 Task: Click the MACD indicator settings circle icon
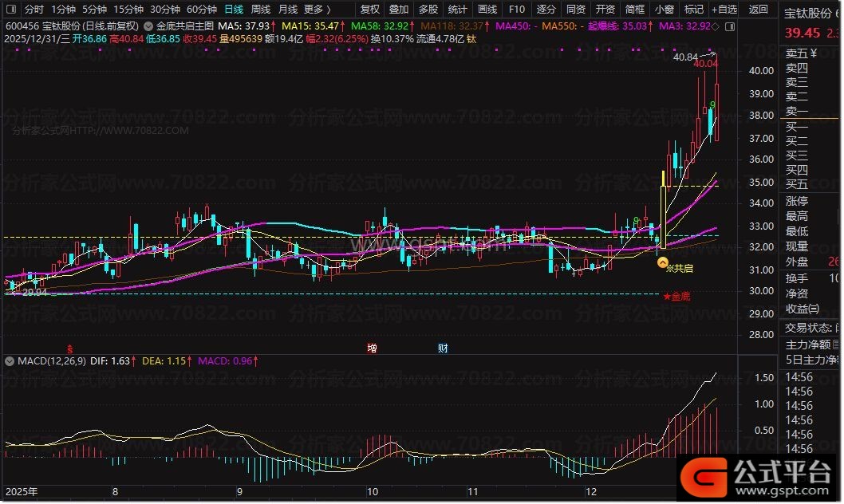9,360
